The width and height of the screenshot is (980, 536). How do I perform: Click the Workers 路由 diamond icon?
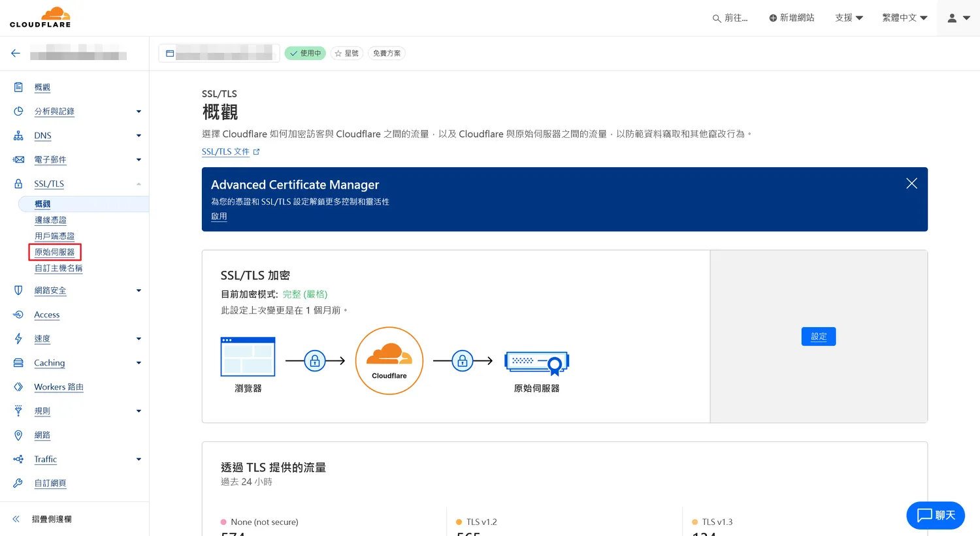tap(18, 387)
